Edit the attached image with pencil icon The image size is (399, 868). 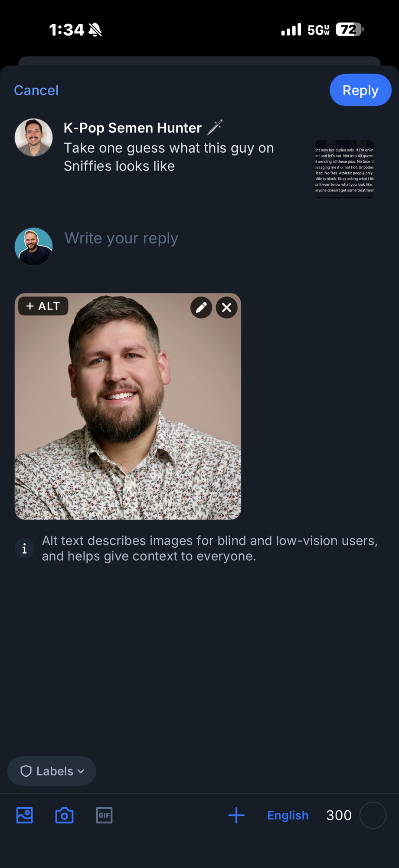201,308
